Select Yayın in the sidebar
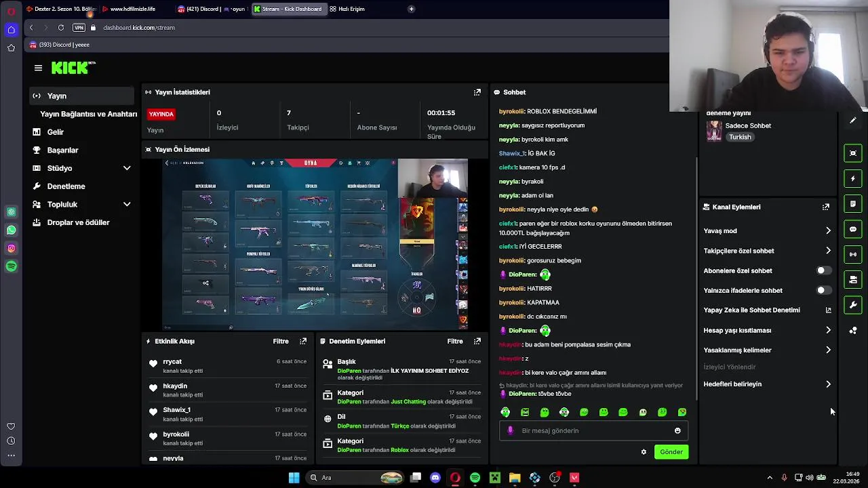Viewport: 868px width, 488px height. click(81, 96)
